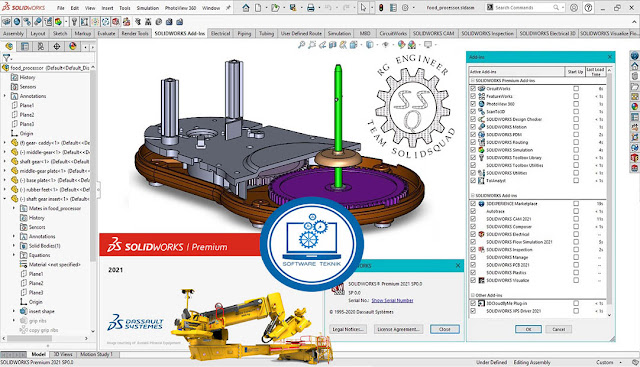Click the Help question mark icon
The height and width of the screenshot is (367, 640).
[x=588, y=8]
